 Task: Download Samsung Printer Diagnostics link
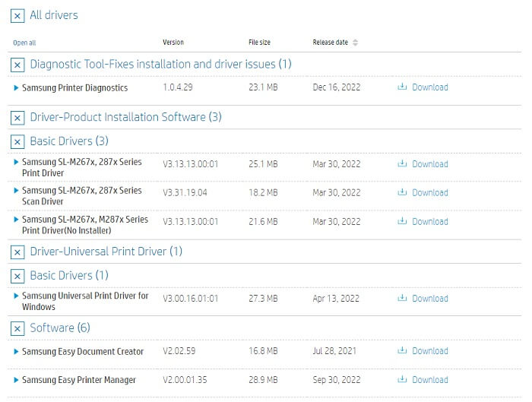[430, 87]
